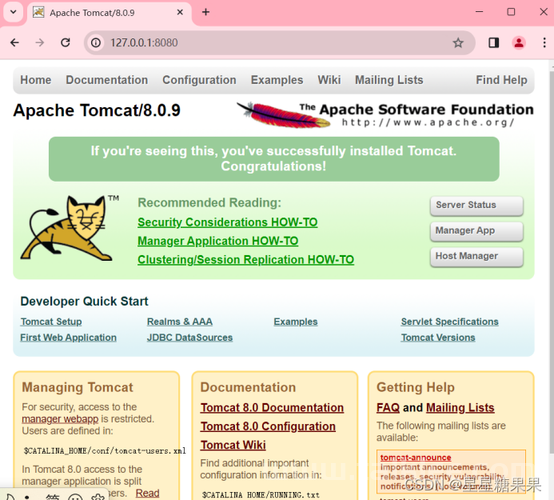Viewport: 554px width, 500px height.
Task: Open the browser side panel icon
Action: (x=494, y=43)
